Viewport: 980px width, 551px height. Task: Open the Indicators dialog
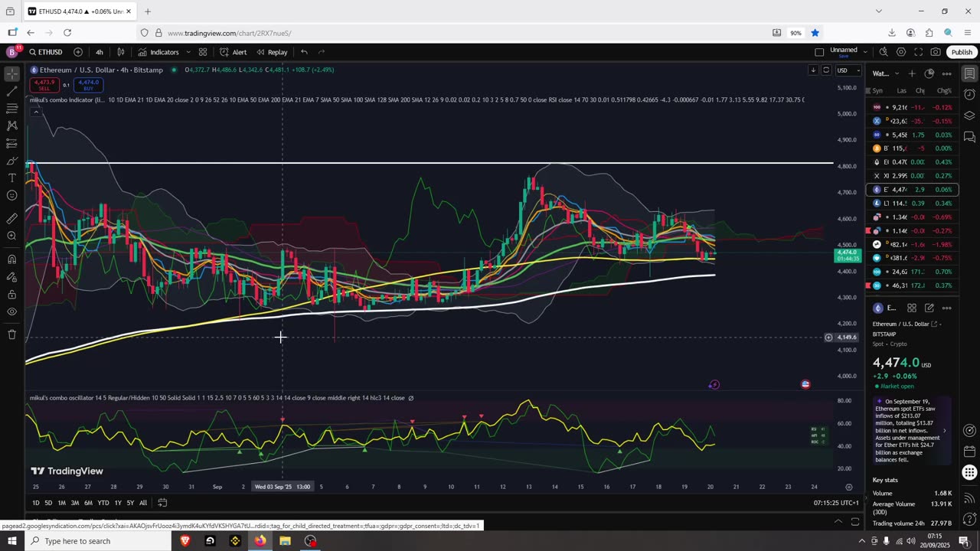click(158, 52)
